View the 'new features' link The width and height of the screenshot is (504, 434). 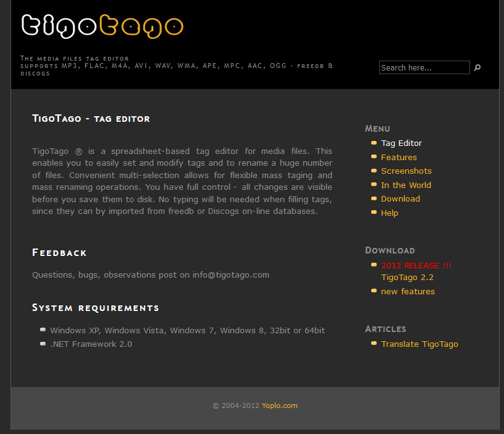pos(408,292)
